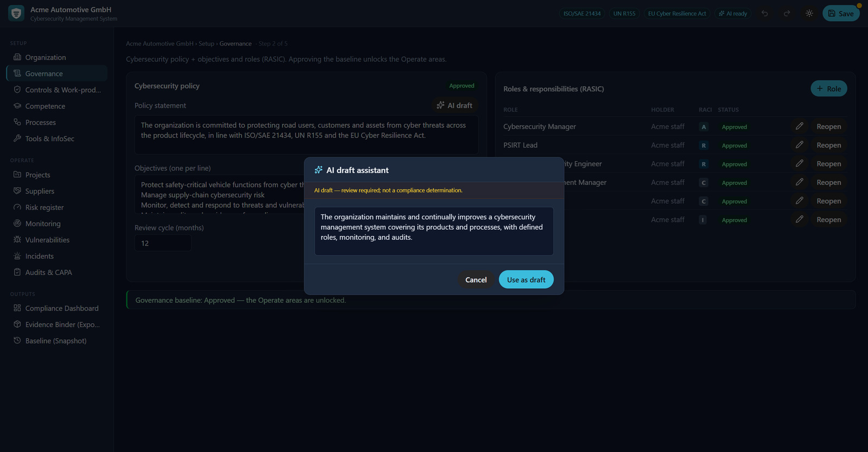Toggle the light/dark theme sun icon
The image size is (868, 452).
[x=809, y=14]
